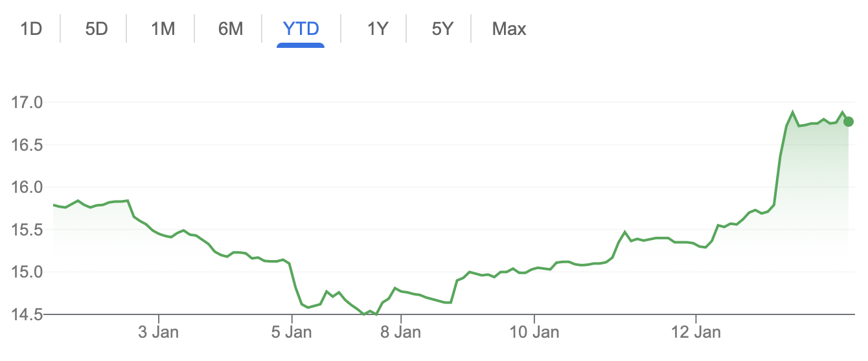Select the 5D range tab
This screenshot has width=868, height=361.
tap(96, 28)
